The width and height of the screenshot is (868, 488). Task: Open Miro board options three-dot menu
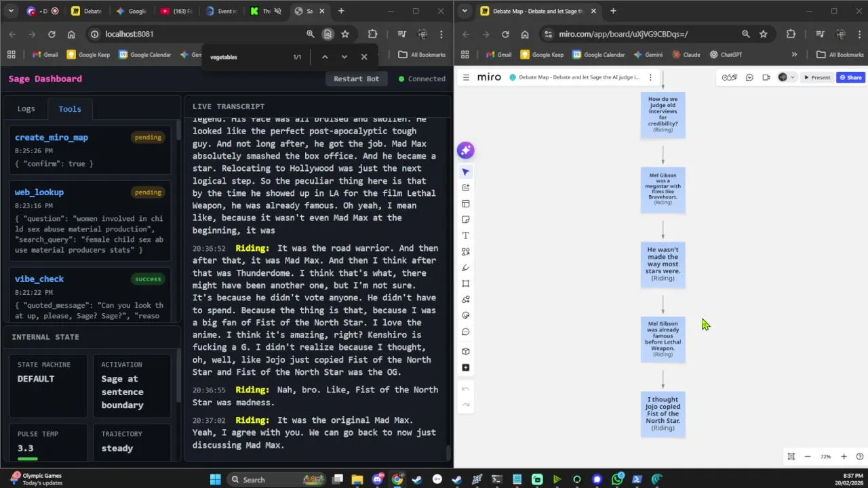pos(650,77)
